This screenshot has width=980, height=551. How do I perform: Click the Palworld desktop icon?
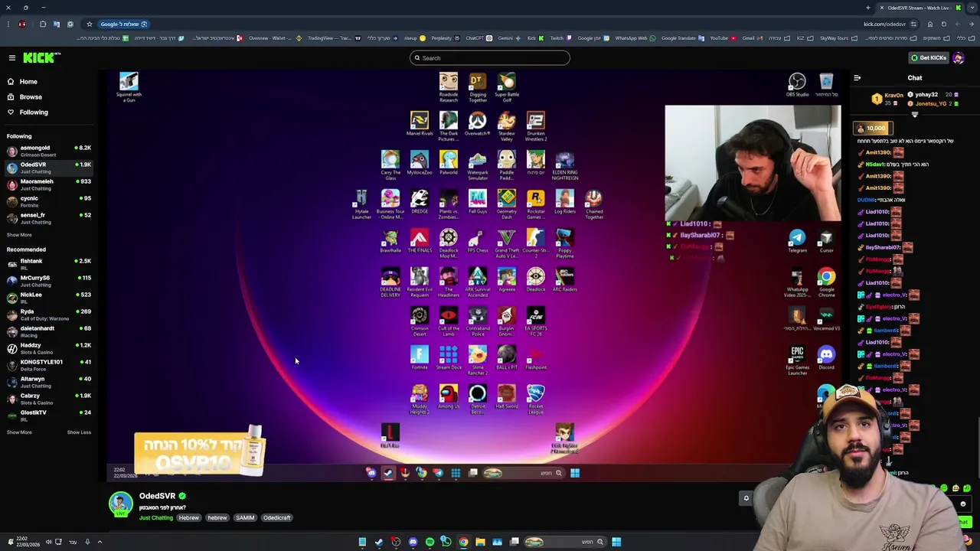449,163
